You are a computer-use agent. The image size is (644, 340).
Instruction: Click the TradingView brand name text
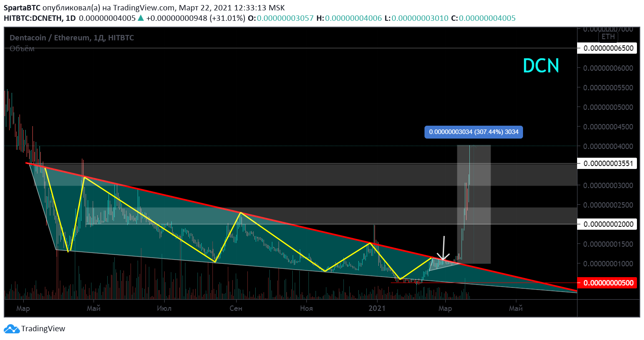43,329
